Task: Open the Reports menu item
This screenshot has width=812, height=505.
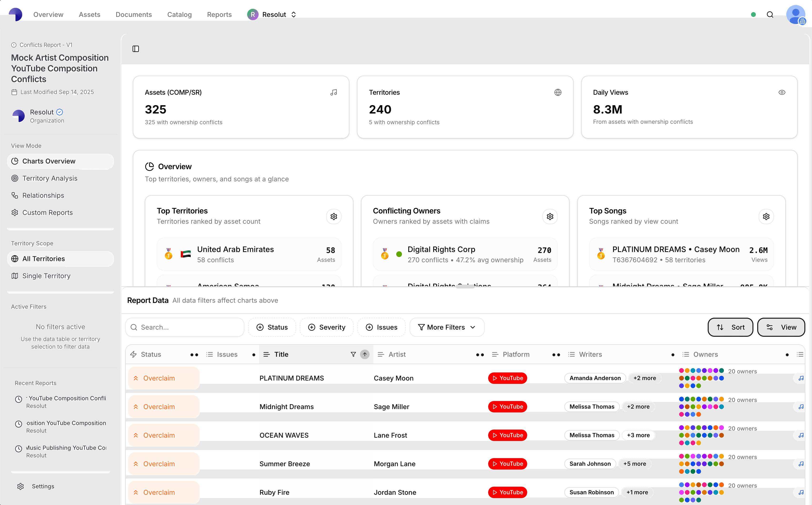Action: click(219, 14)
